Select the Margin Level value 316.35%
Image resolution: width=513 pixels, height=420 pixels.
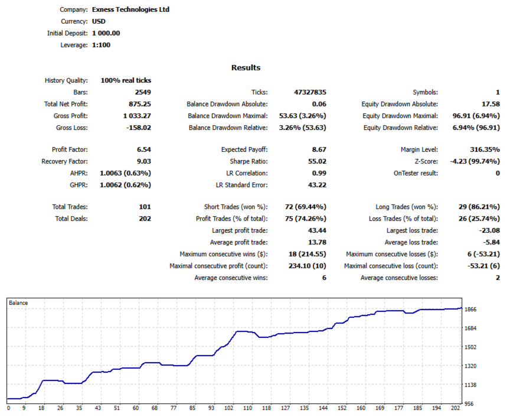click(485, 149)
